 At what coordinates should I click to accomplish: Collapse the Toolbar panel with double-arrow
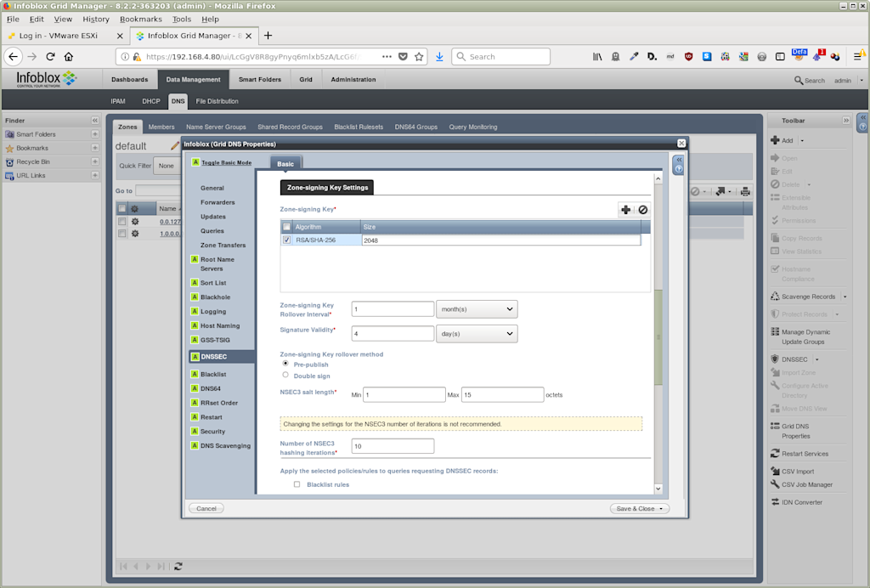(x=846, y=121)
